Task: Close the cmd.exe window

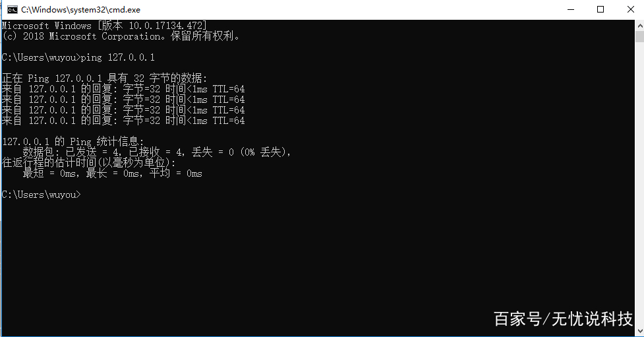Action: point(630,9)
